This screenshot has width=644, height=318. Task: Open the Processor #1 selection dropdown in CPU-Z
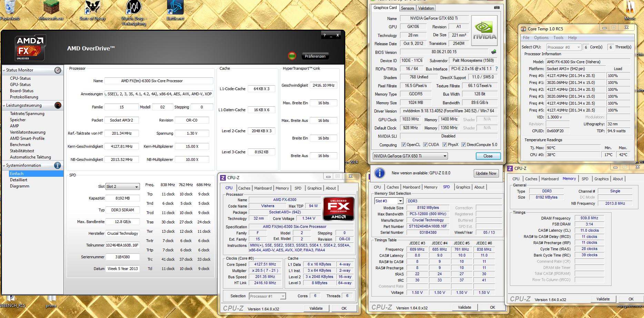pyautogui.click(x=268, y=296)
